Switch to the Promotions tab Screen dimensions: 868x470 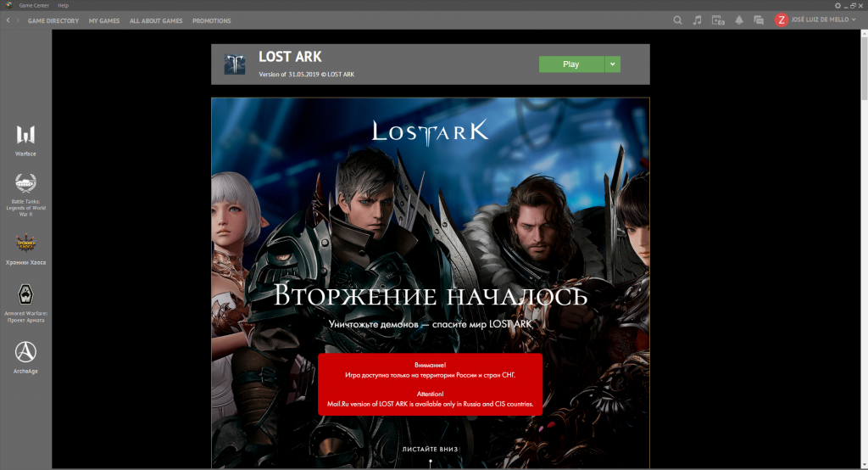211,20
